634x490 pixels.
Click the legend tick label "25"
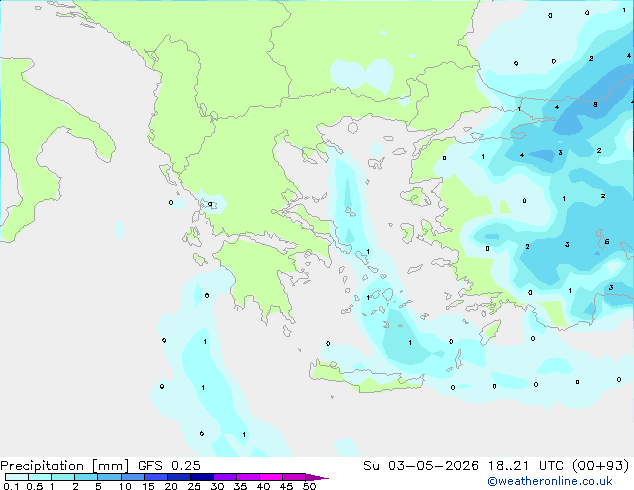point(194,486)
